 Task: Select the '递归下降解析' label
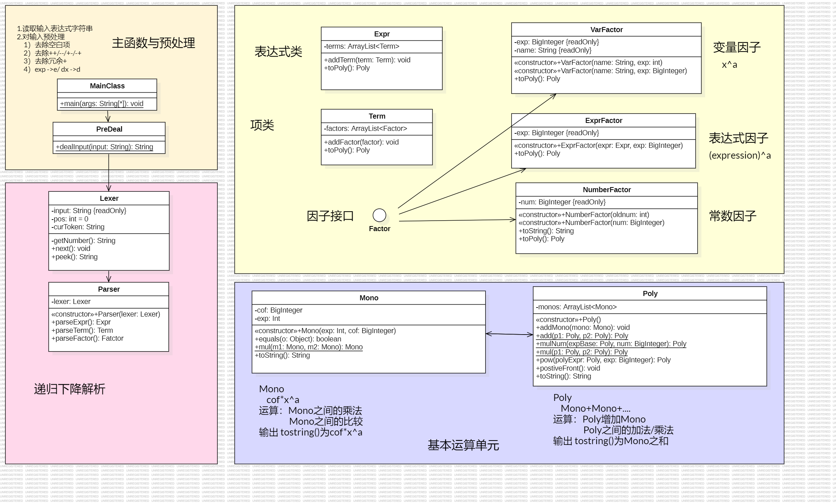tap(70, 389)
